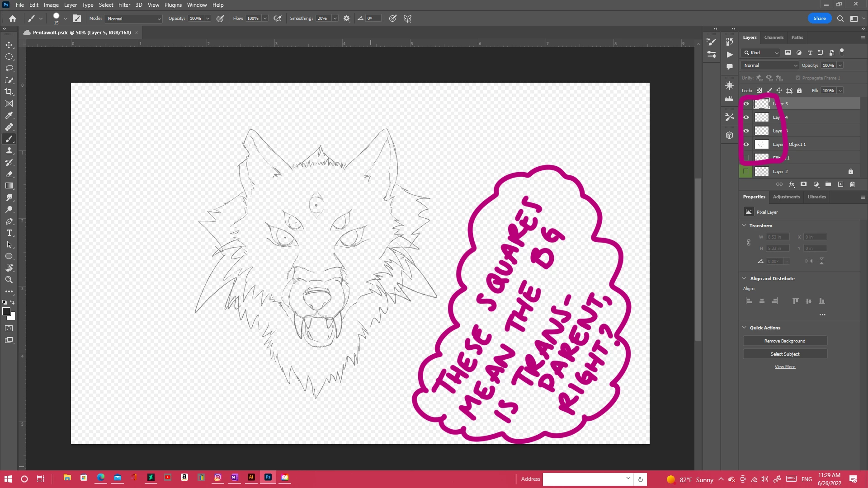The width and height of the screenshot is (868, 488).
Task: Click the foreground color swatch
Action: (6, 311)
